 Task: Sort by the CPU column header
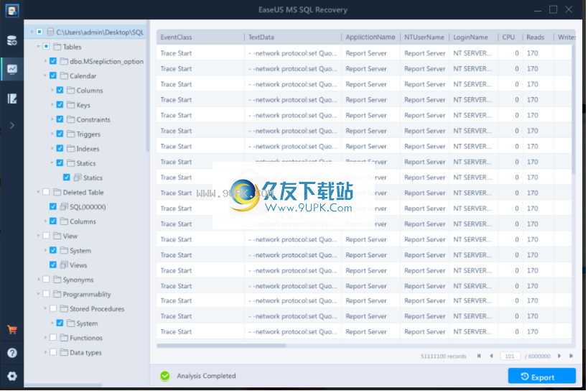510,37
